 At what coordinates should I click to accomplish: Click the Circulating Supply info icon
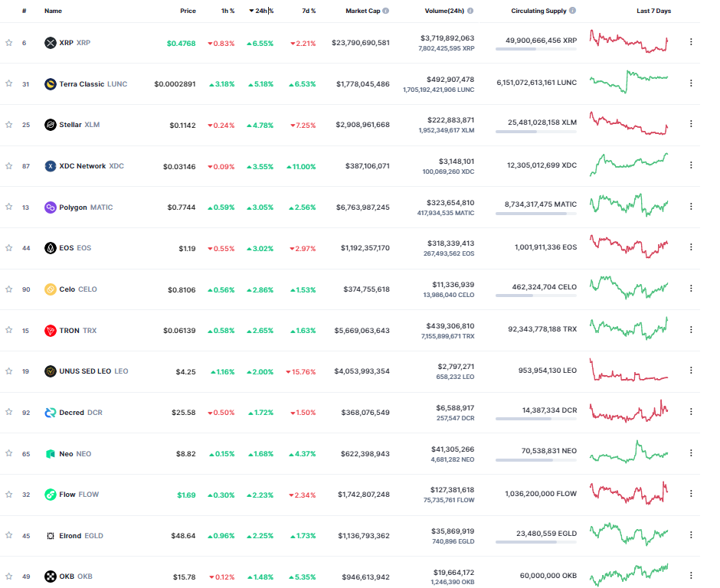(x=573, y=11)
